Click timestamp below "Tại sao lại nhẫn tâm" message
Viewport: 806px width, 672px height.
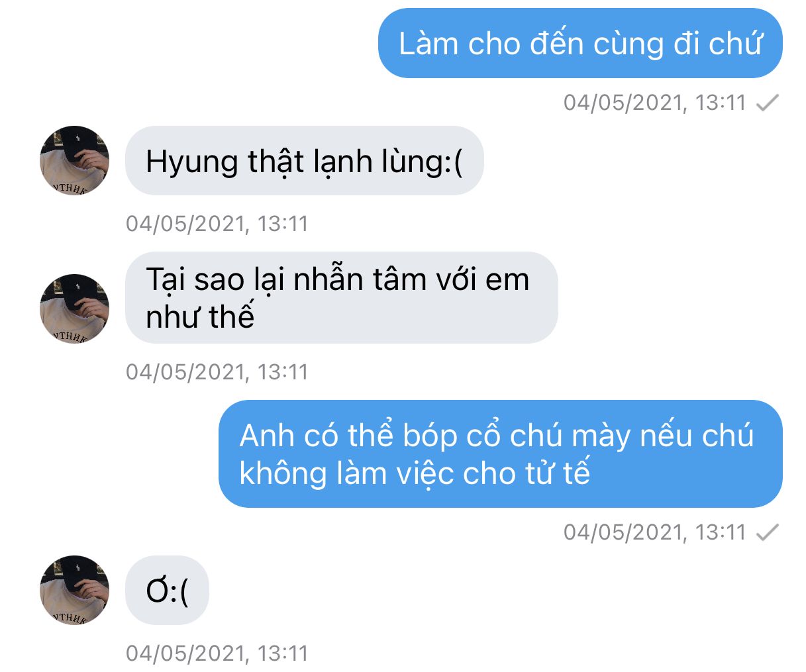pyautogui.click(x=217, y=372)
